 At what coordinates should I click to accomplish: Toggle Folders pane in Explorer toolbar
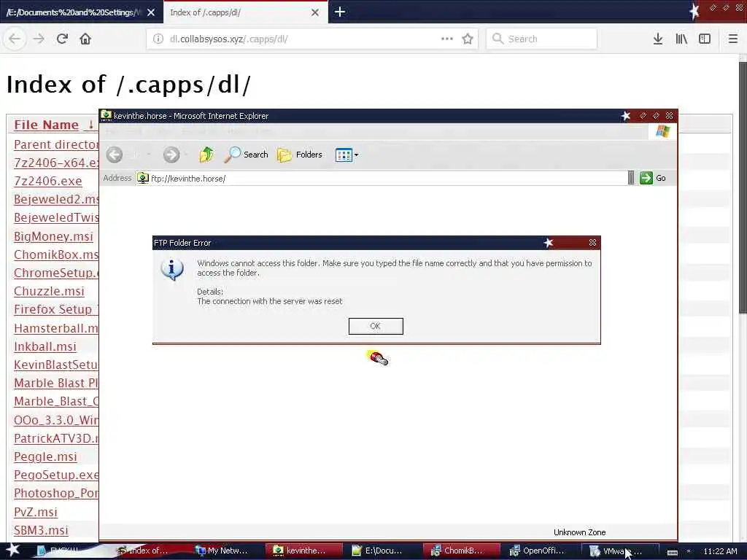click(300, 155)
